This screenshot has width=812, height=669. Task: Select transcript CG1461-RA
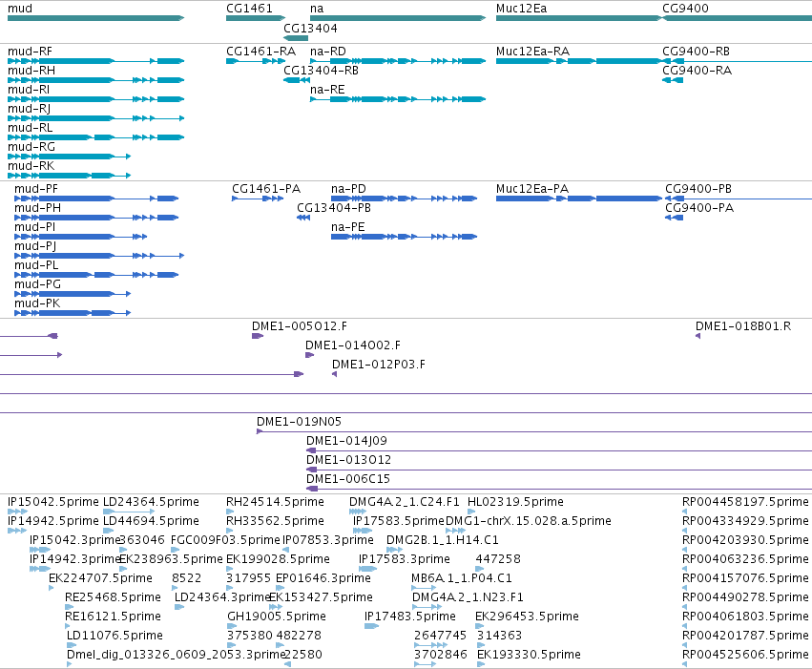pyautogui.click(x=256, y=61)
